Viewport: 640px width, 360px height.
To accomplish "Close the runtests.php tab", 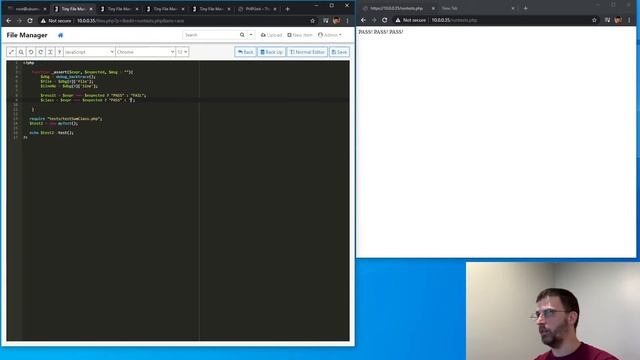I will (433, 8).
